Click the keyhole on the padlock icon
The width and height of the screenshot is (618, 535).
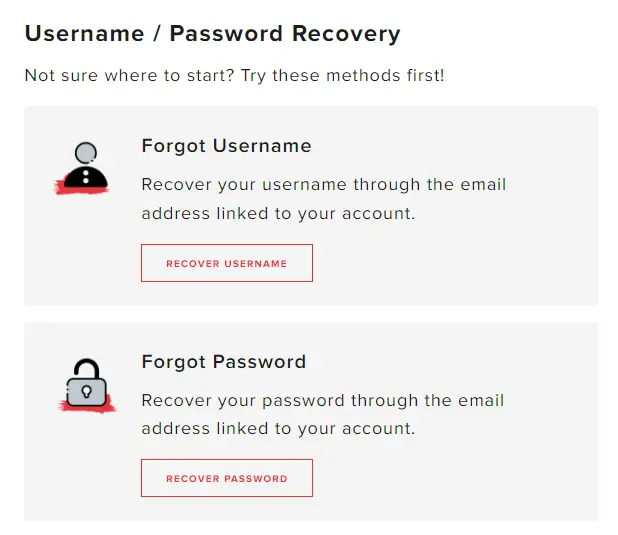point(86,392)
